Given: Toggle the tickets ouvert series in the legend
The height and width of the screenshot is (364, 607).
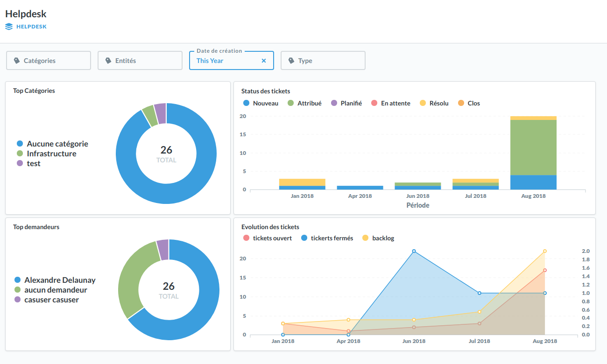Looking at the screenshot, I should point(268,238).
